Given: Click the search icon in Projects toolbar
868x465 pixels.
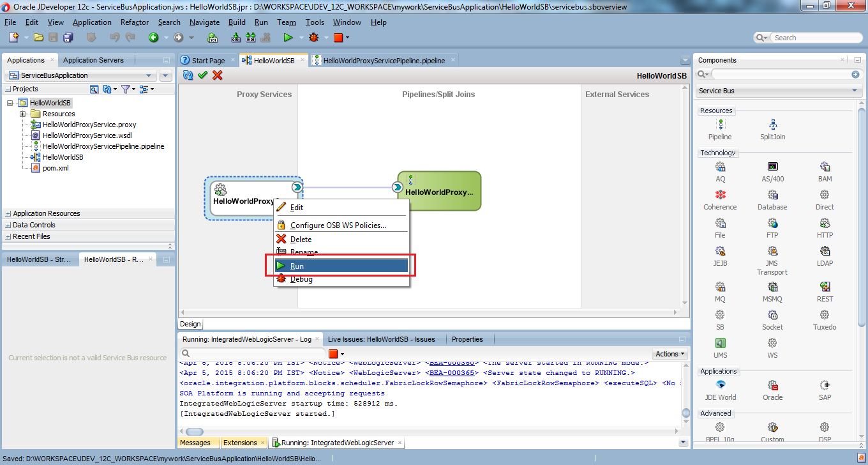Looking at the screenshot, I should click(94, 89).
